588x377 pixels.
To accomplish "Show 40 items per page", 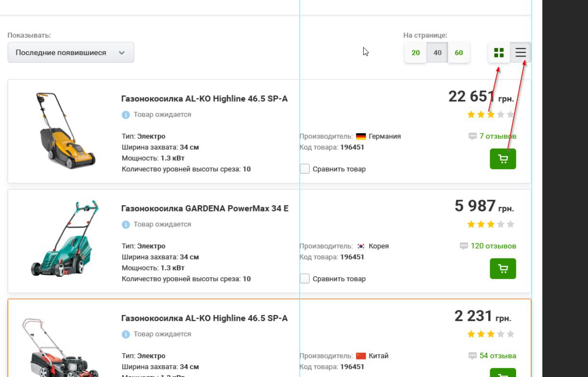I will (x=437, y=52).
